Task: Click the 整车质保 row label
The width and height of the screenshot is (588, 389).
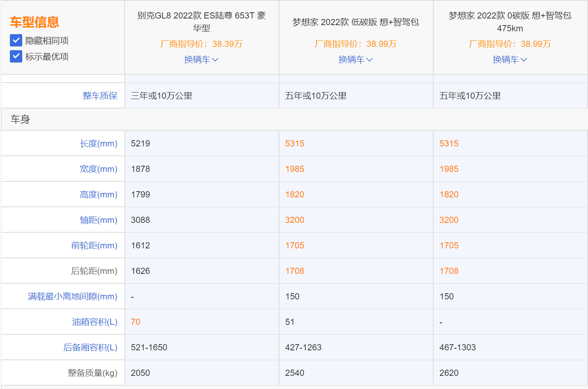Action: (x=100, y=95)
